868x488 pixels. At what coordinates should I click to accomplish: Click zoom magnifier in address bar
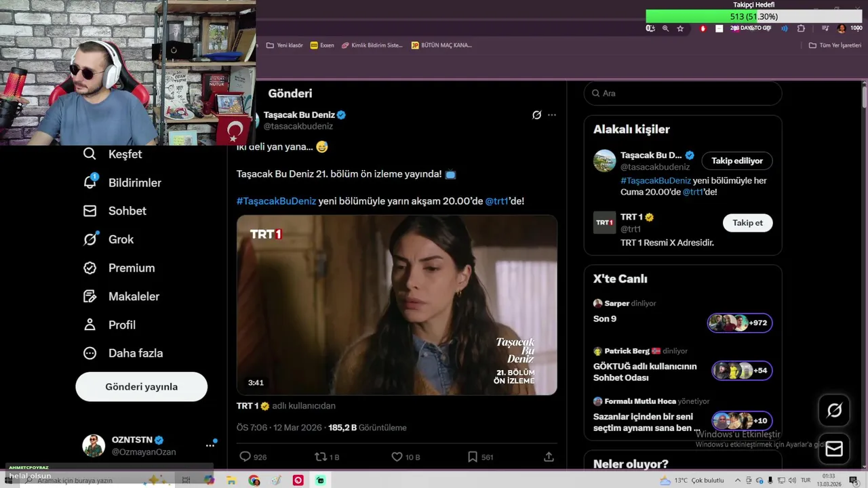point(665,28)
